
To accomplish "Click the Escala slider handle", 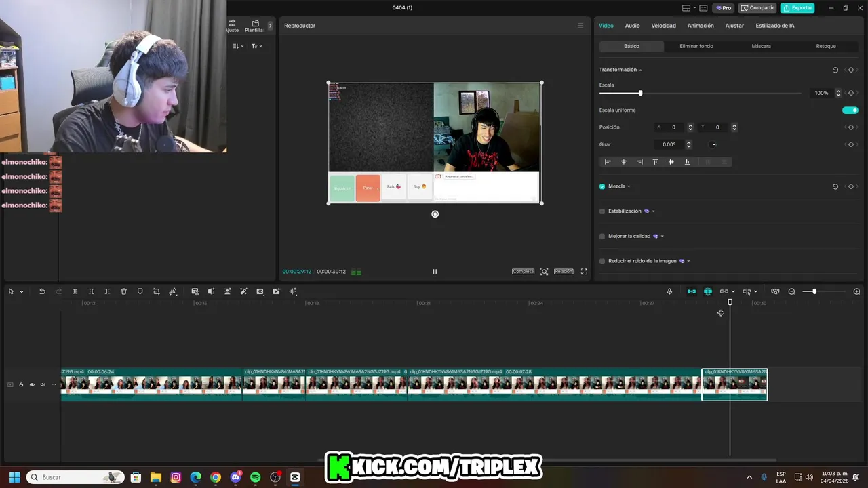I will click(640, 93).
